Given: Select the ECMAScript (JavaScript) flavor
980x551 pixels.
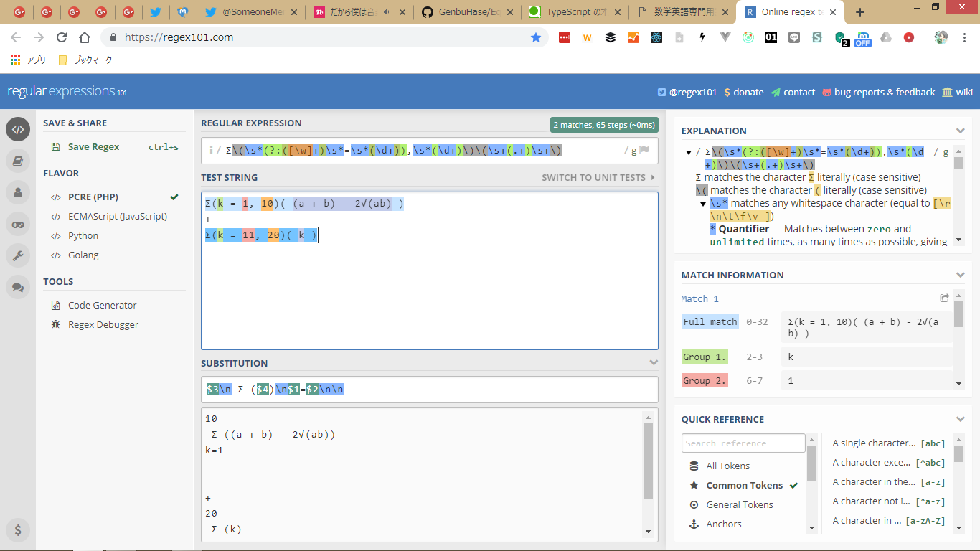Looking at the screenshot, I should coord(118,217).
